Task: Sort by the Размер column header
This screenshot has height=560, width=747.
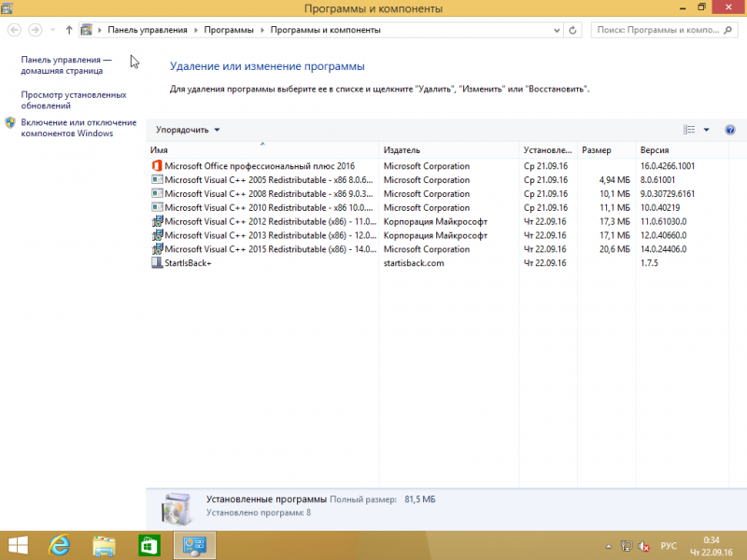Action: coord(606,149)
